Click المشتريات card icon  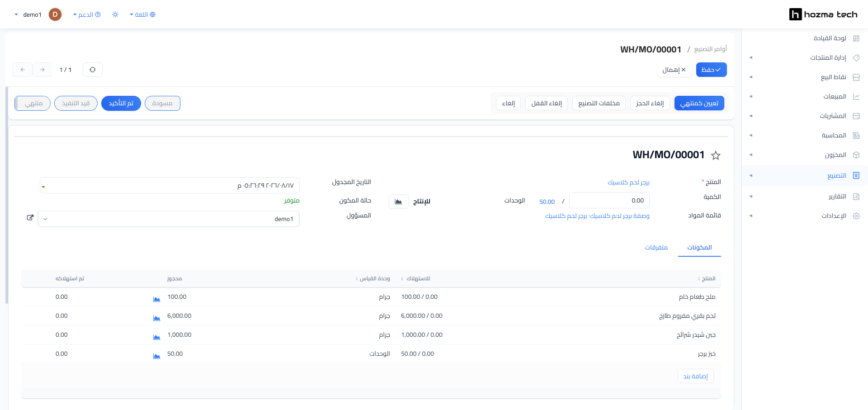tap(856, 116)
